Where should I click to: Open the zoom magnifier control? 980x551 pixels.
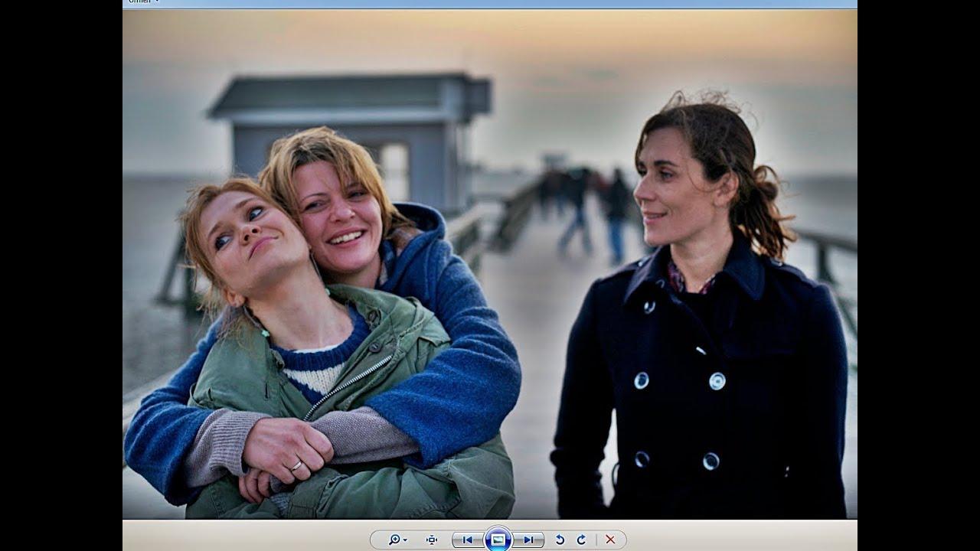[397, 540]
